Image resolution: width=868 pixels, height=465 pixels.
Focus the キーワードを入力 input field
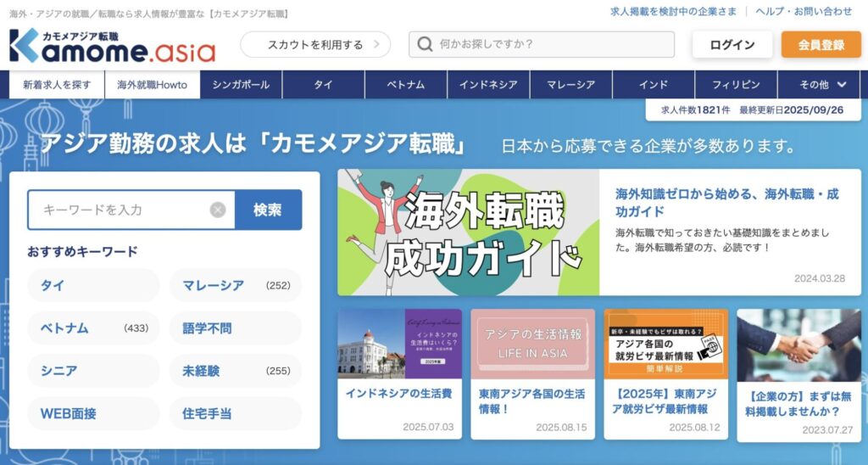[119, 210]
